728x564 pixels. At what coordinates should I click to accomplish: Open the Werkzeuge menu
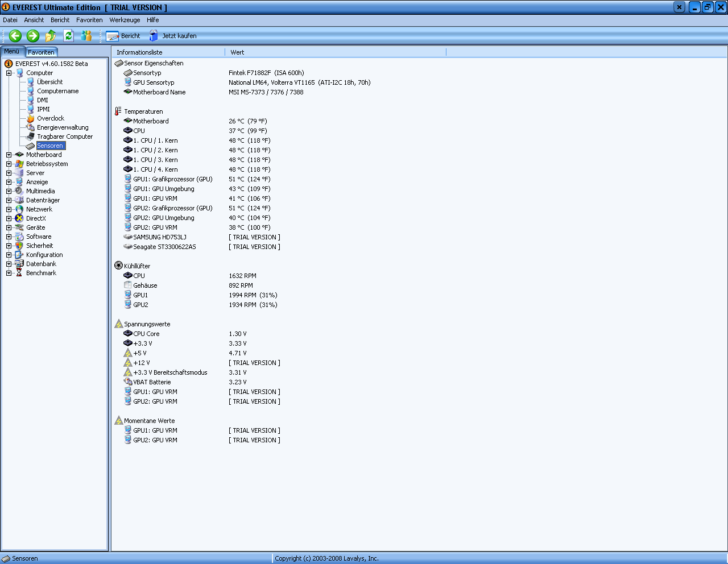[x=125, y=20]
